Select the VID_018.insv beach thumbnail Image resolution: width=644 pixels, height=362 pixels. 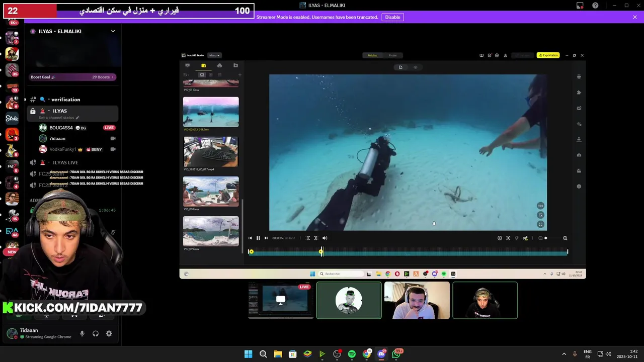click(211, 191)
